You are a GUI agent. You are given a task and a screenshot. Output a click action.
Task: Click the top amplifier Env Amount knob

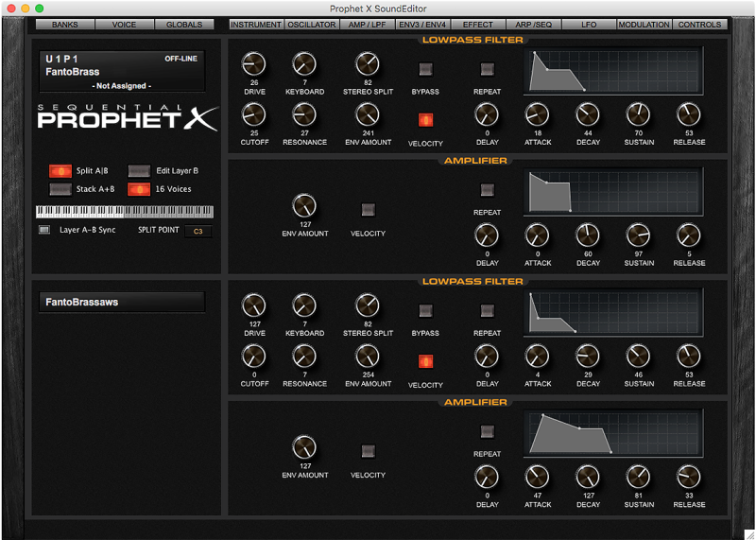point(303,206)
